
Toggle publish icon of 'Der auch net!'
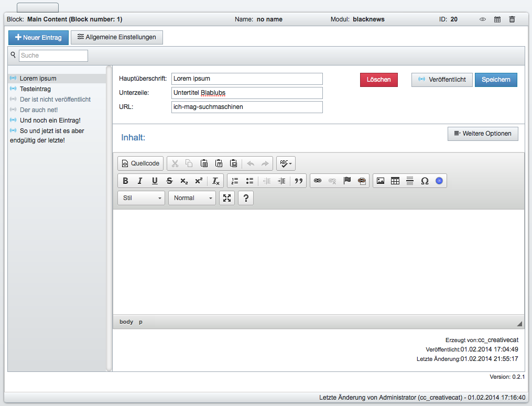pos(13,110)
